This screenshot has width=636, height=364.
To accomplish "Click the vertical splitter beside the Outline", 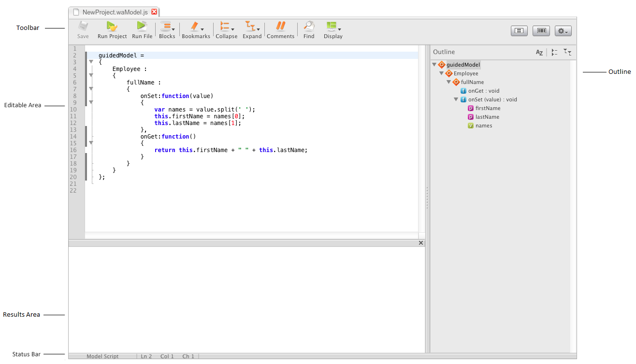I will (427, 198).
